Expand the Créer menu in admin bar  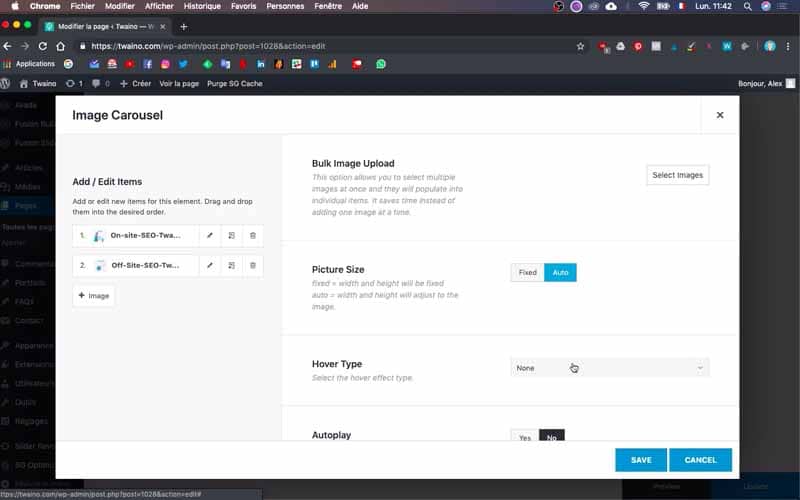click(135, 84)
